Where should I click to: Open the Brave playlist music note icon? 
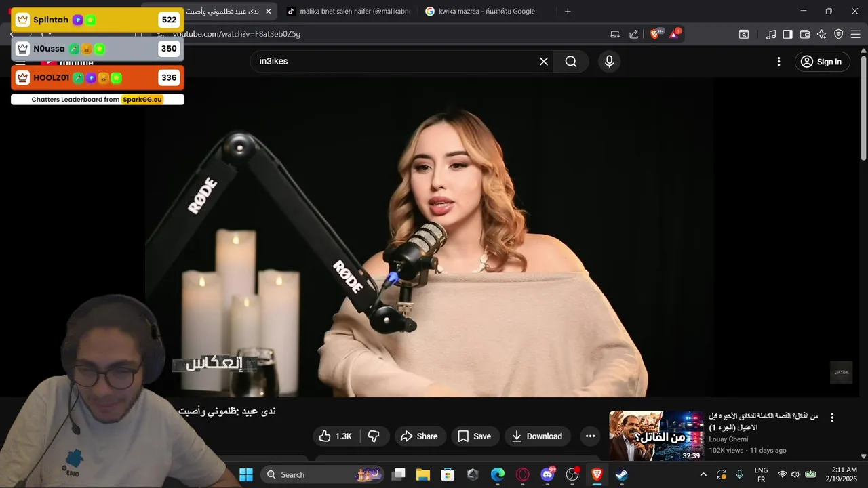[771, 34]
